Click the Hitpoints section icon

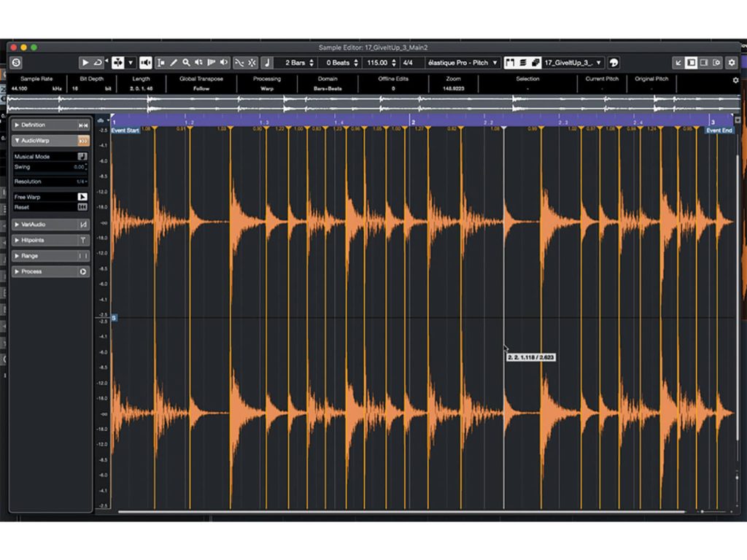(83, 240)
